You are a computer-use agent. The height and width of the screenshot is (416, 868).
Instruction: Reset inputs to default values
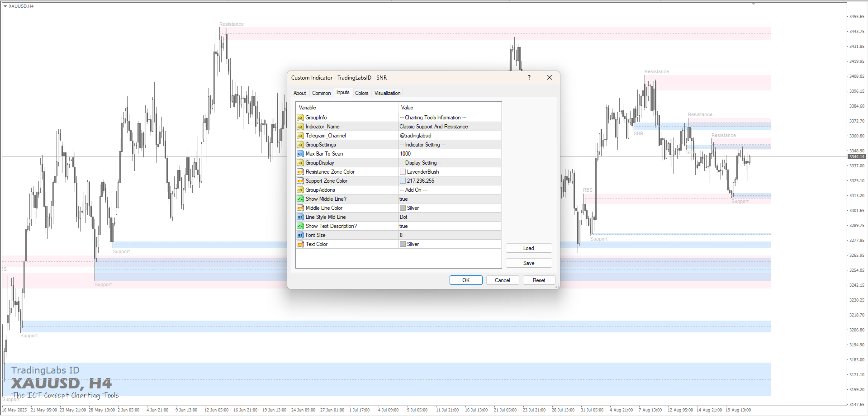point(539,280)
